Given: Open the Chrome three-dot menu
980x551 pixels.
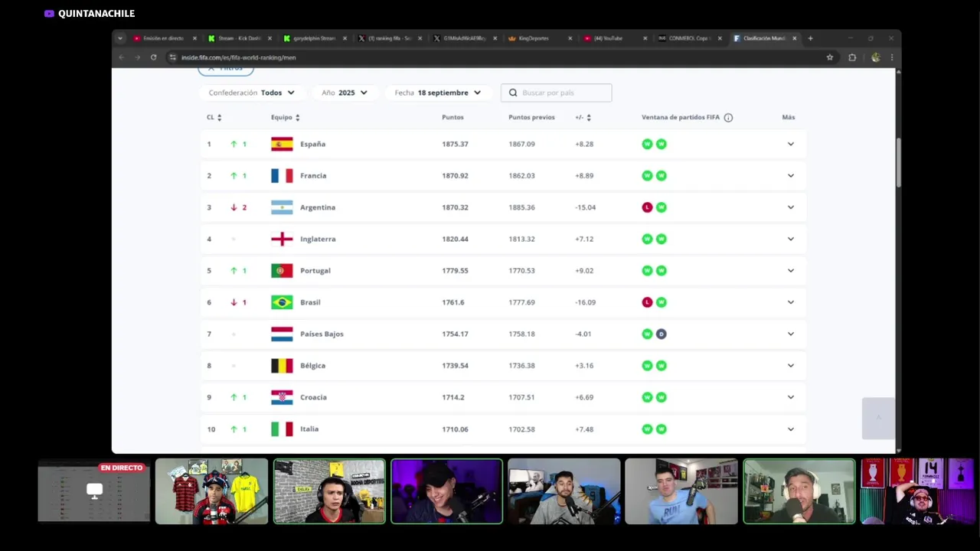Looking at the screenshot, I should (891, 57).
